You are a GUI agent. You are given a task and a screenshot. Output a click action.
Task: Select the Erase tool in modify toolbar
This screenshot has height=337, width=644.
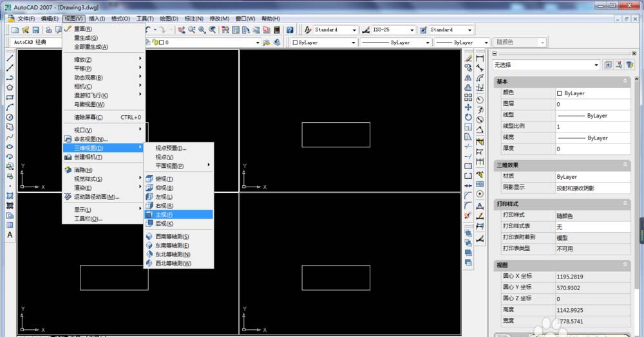click(x=468, y=59)
